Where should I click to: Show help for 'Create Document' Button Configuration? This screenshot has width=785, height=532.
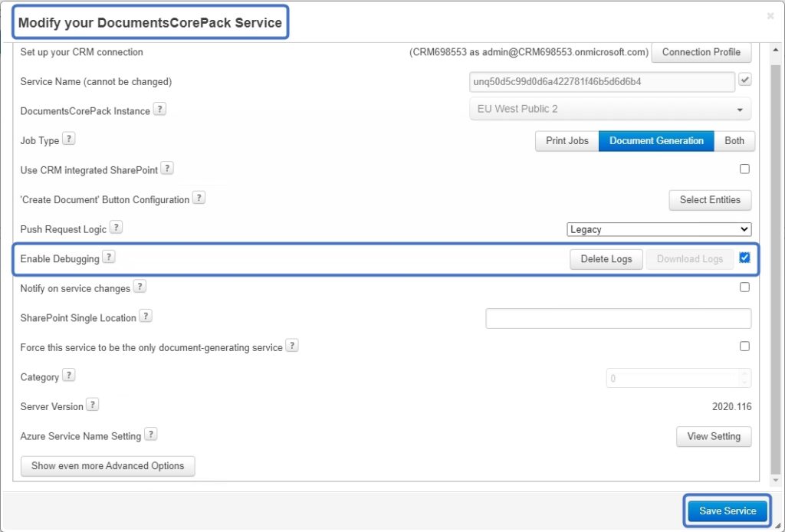pyautogui.click(x=199, y=198)
